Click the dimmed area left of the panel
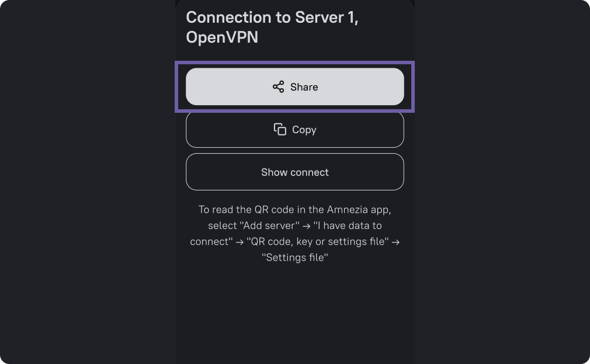Viewport: 590px width, 364px height. tap(88, 182)
